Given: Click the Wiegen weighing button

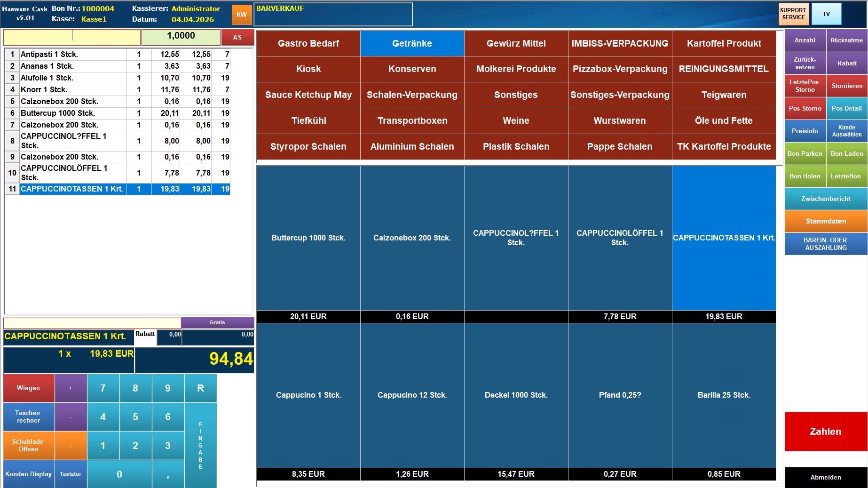Looking at the screenshot, I should 29,388.
